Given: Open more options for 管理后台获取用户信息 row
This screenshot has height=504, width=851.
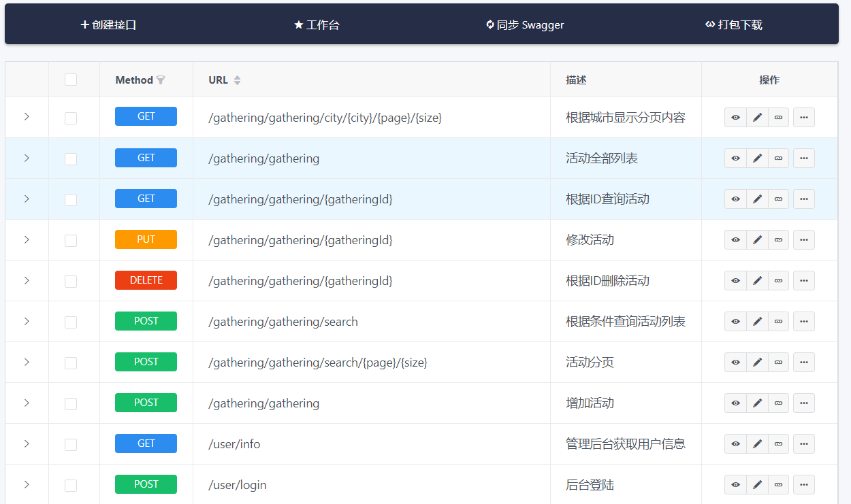Looking at the screenshot, I should tap(804, 443).
